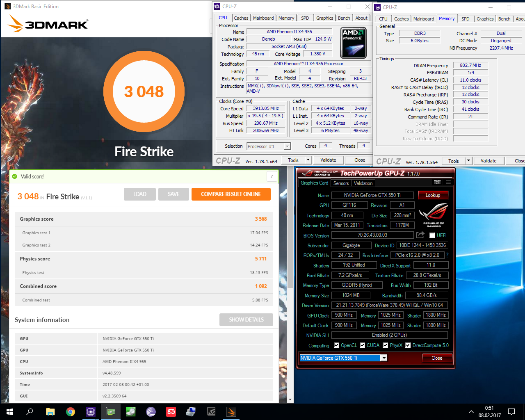
Task: Open the Windows Start menu
Action: [10, 412]
